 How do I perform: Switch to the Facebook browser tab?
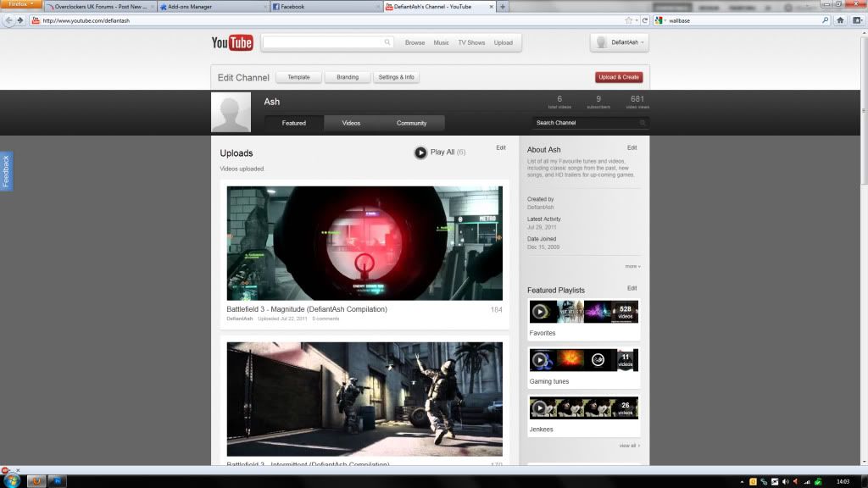(325, 7)
